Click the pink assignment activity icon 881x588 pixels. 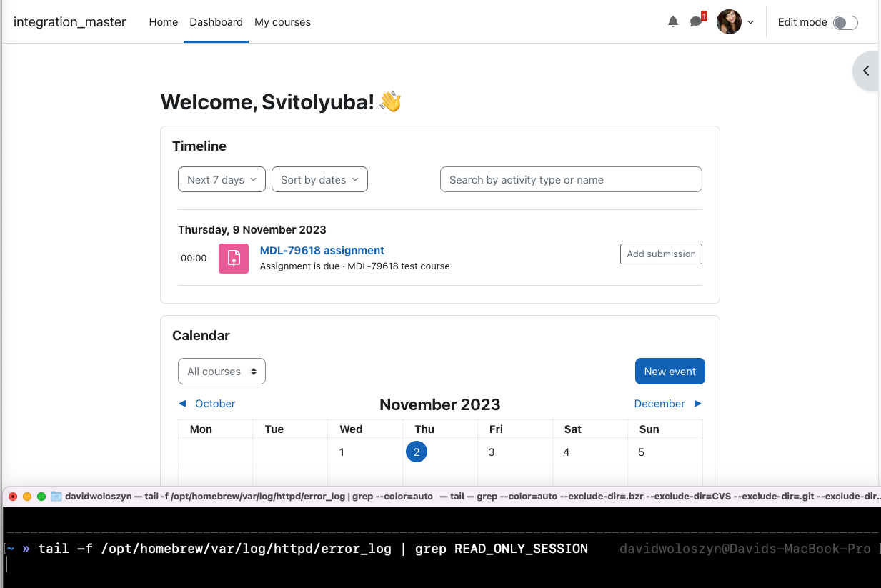pos(234,259)
